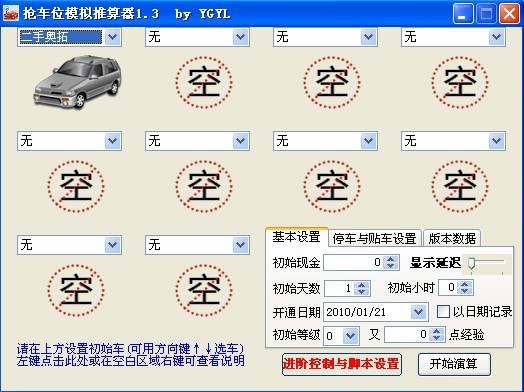Increase 初始天数 with the up arrow
This screenshot has height=392, width=524.
pos(361,285)
